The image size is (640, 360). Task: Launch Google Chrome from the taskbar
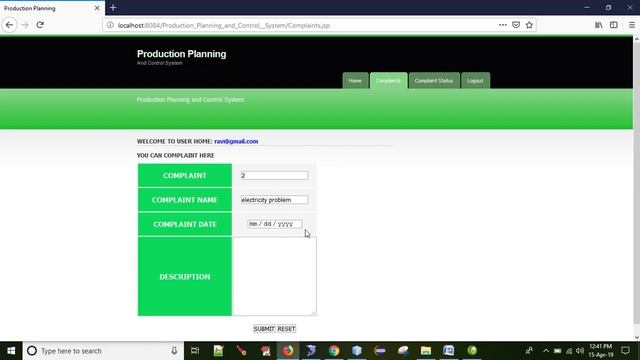pos(334,351)
